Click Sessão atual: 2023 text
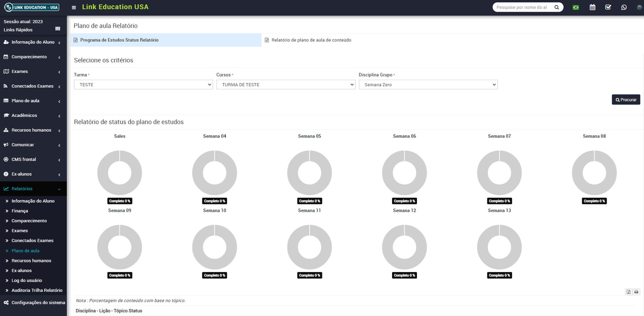The image size is (644, 316). coord(23,22)
